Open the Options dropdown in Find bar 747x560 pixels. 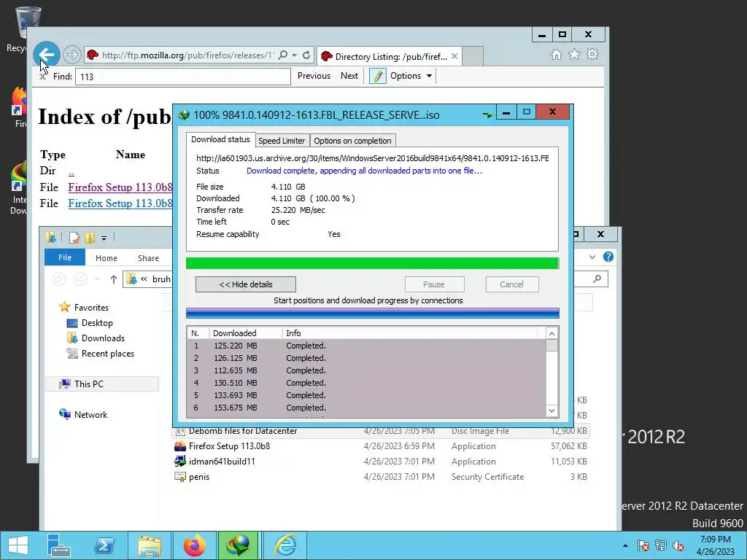(411, 76)
